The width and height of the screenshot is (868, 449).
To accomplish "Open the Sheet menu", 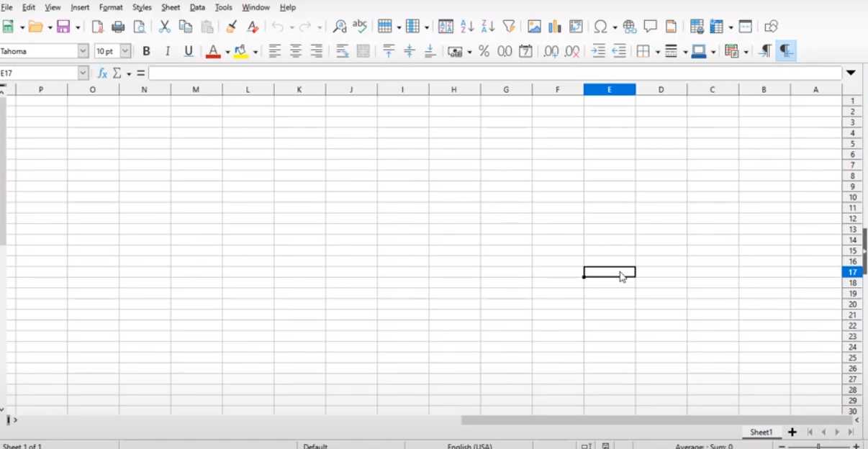I will [171, 7].
